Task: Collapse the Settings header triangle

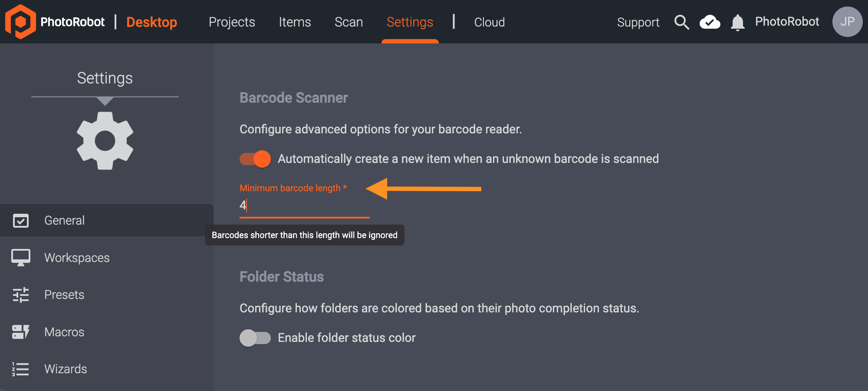Action: [105, 101]
